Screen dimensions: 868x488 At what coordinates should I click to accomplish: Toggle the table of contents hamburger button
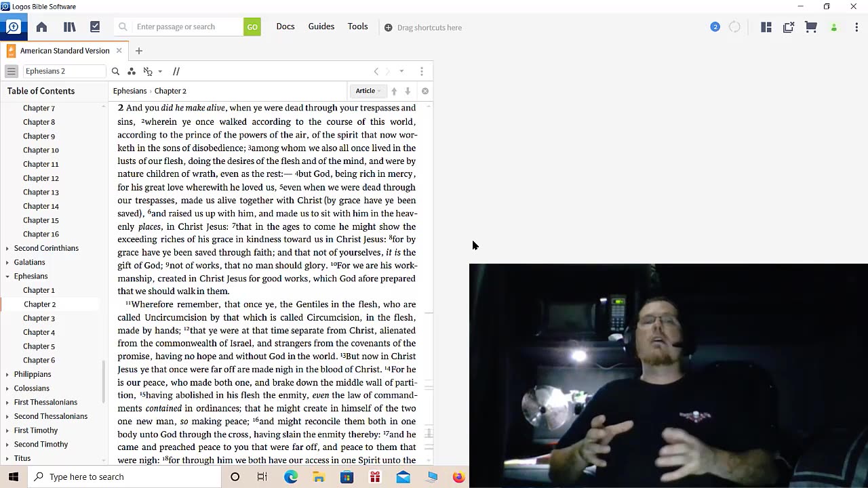click(x=12, y=71)
